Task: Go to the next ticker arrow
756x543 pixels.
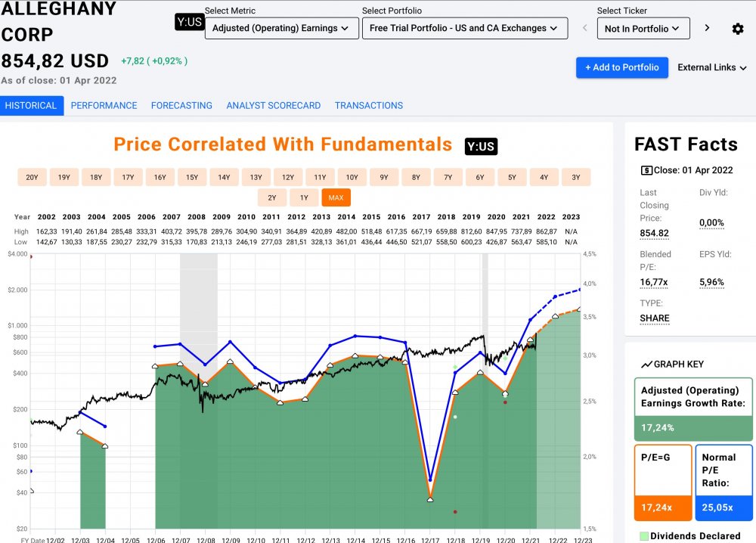Action: (707, 28)
